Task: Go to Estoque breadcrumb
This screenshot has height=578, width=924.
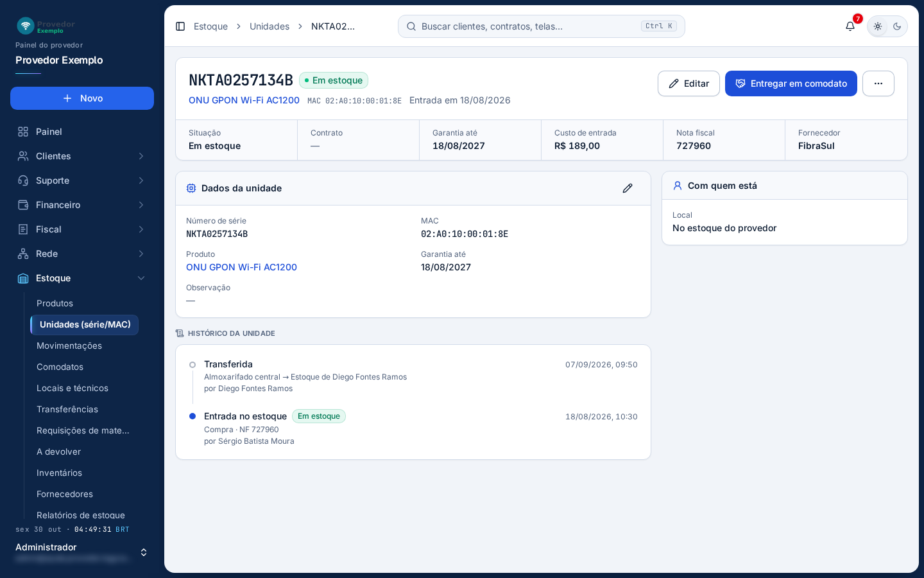Action: coord(210,26)
